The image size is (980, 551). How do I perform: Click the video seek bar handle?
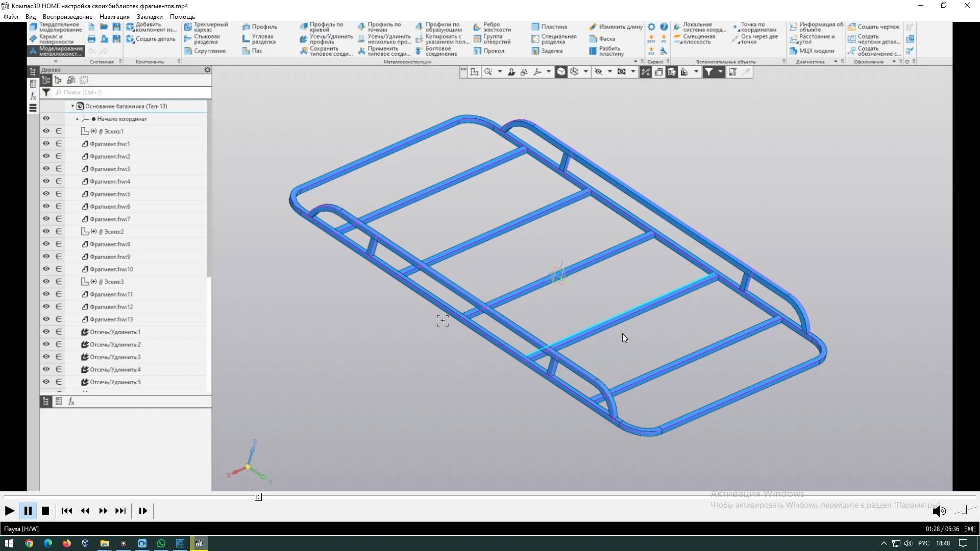(x=259, y=497)
